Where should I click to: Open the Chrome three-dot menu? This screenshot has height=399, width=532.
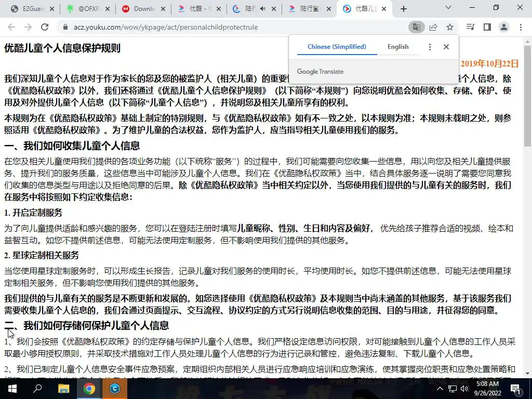click(x=521, y=27)
